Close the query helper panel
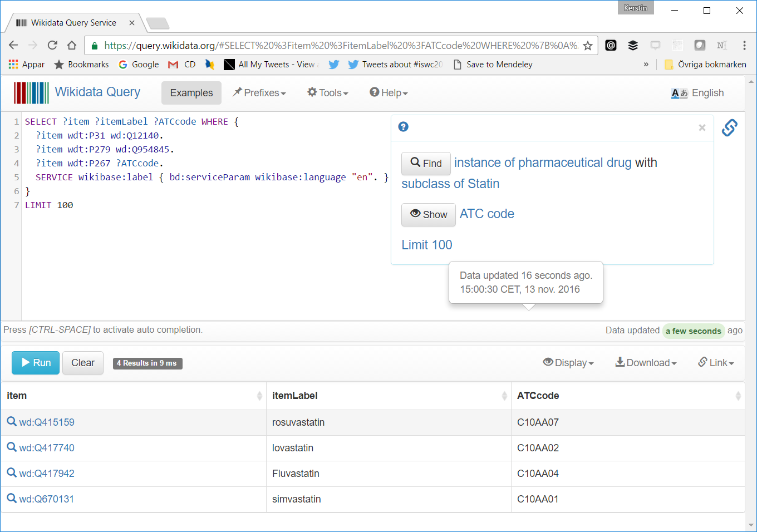 tap(702, 127)
